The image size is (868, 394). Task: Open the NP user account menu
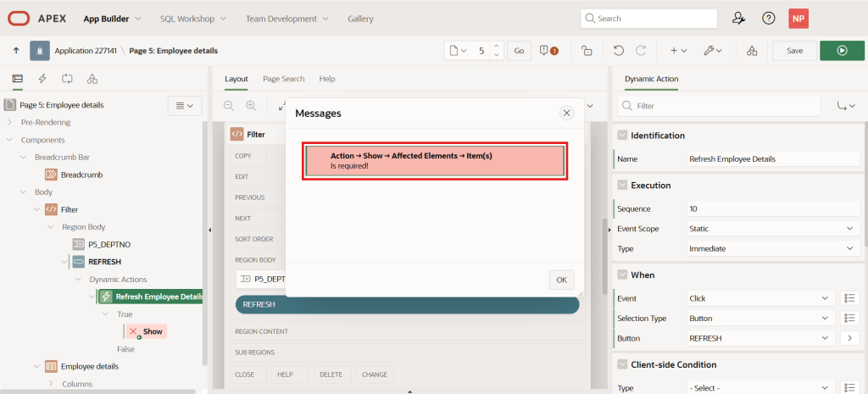(798, 19)
